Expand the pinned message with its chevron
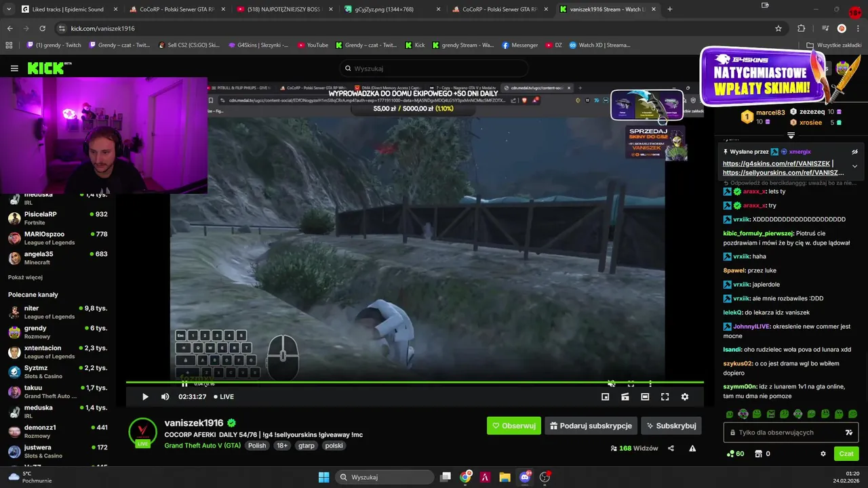The image size is (868, 488). point(854,166)
